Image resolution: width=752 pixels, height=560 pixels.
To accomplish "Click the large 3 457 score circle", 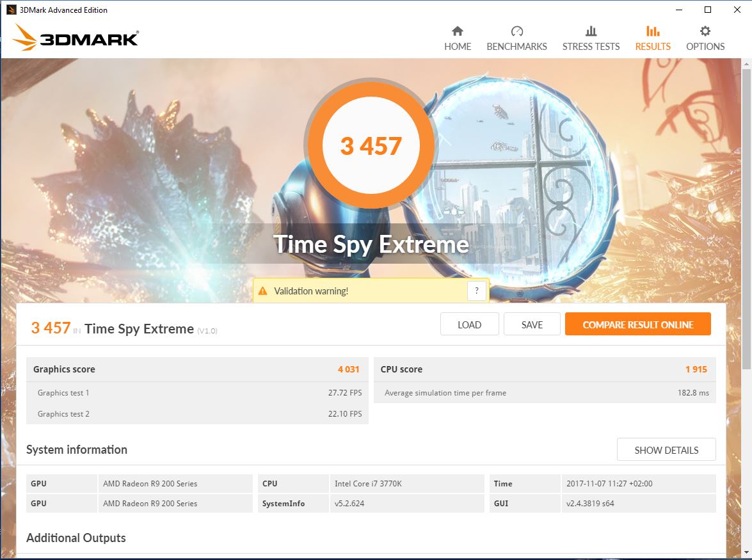I will point(371,146).
